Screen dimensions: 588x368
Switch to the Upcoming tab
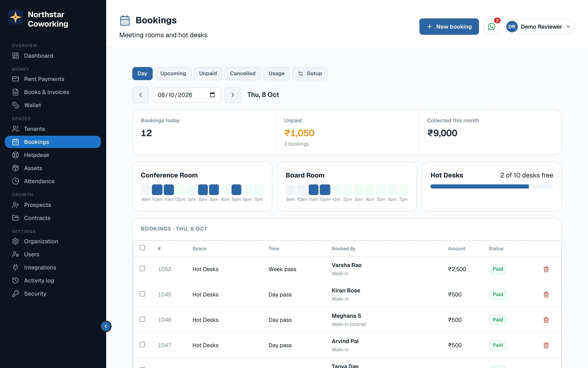173,74
